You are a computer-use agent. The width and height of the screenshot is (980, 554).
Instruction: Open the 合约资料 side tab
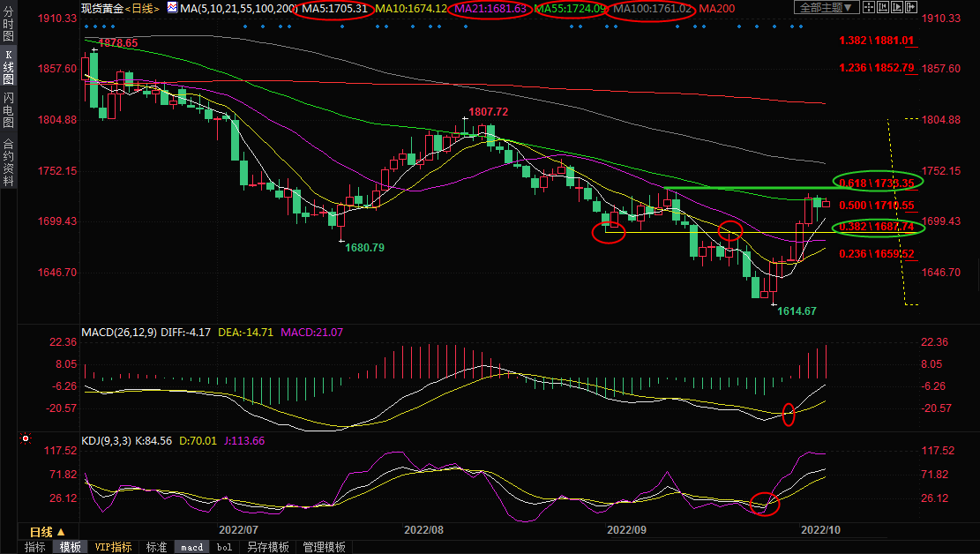[x=8, y=162]
